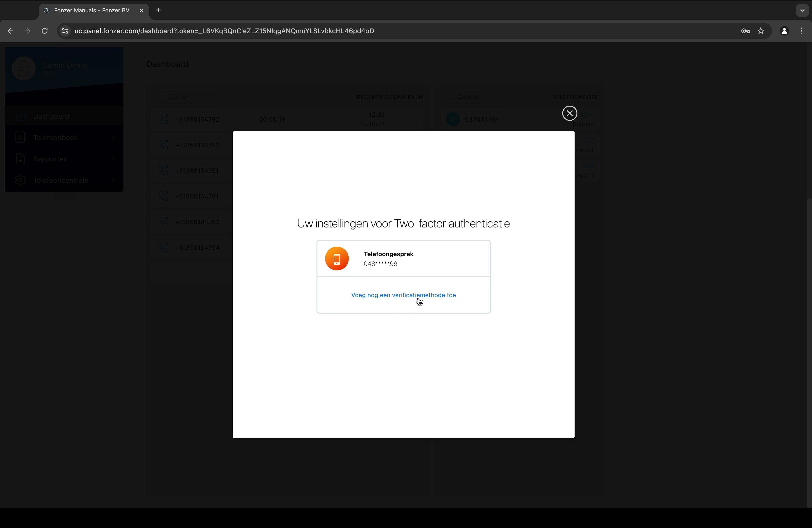
Task: Open the tab search dropdown
Action: click(803, 10)
